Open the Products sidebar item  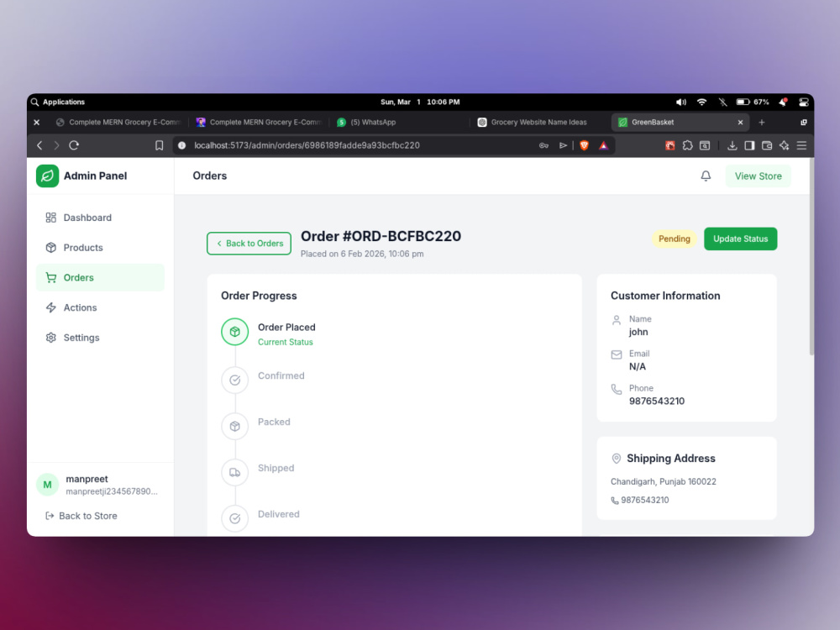100,248
